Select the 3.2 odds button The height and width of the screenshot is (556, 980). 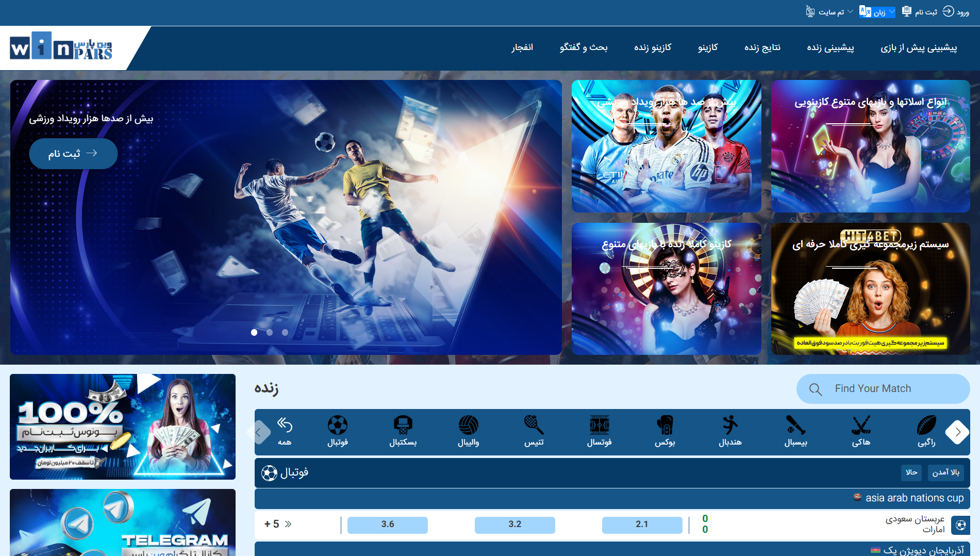click(x=514, y=525)
